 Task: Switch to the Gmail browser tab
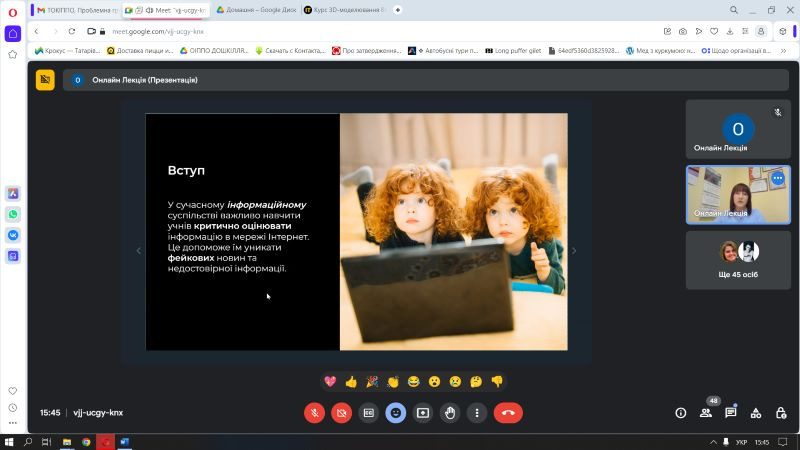click(77, 10)
